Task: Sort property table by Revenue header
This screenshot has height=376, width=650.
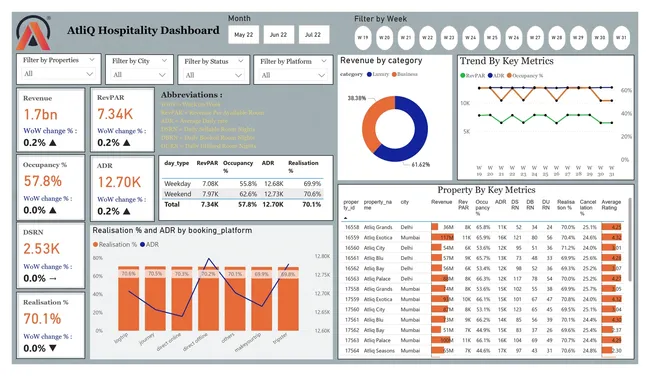Action: [441, 202]
